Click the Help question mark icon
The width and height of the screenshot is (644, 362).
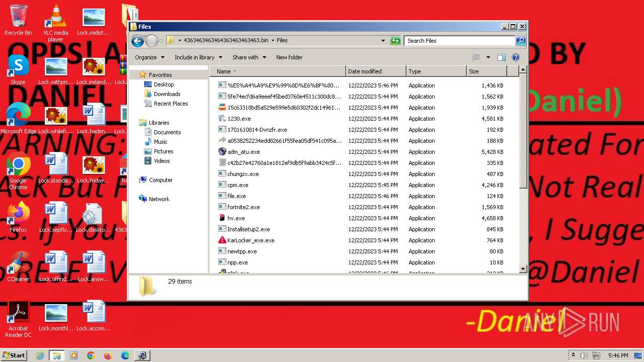pos(516,57)
